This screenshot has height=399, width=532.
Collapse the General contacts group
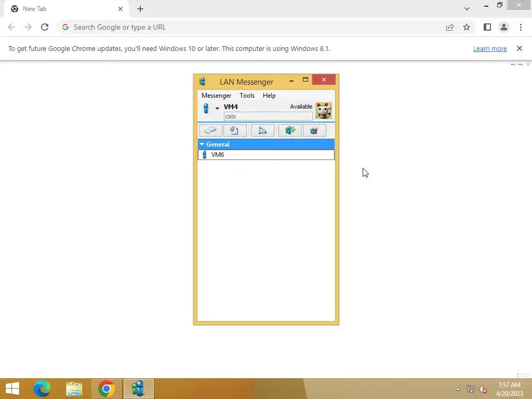(202, 144)
